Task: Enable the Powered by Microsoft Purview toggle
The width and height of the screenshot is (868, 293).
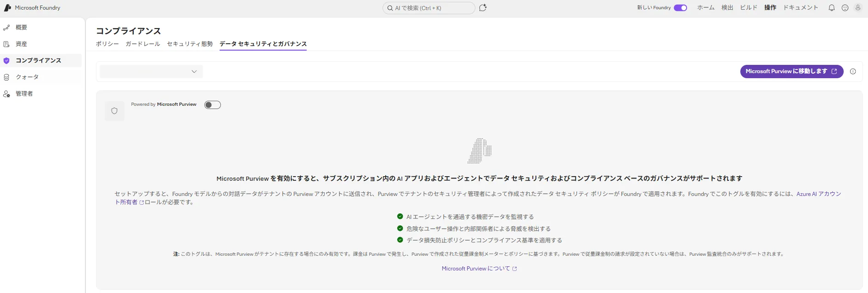Action: 213,105
